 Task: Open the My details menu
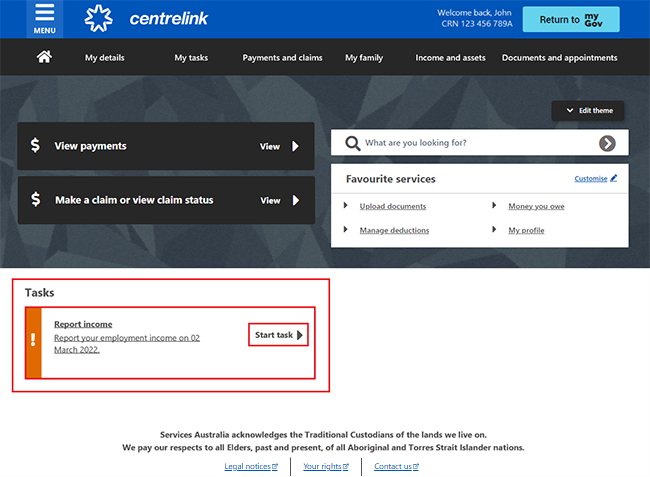(x=104, y=58)
